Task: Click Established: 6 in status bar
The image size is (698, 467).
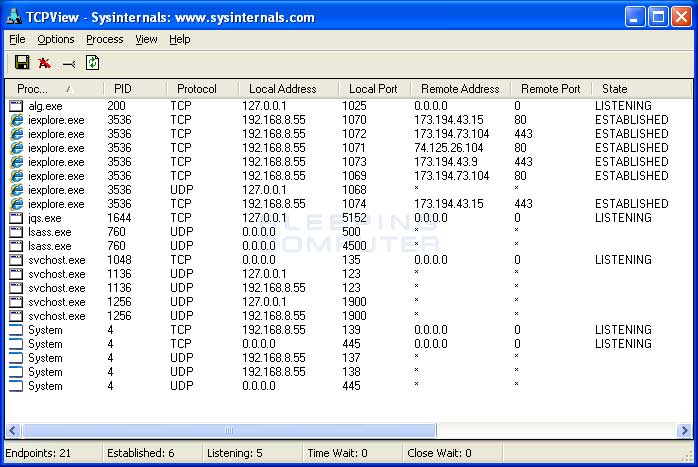Action: click(x=141, y=453)
